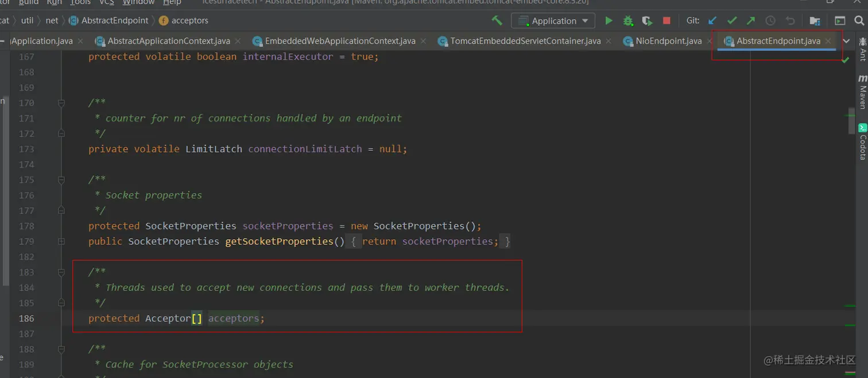Update project via blue Git arrow
Viewport: 868px width, 378px height.
pyautogui.click(x=712, y=21)
